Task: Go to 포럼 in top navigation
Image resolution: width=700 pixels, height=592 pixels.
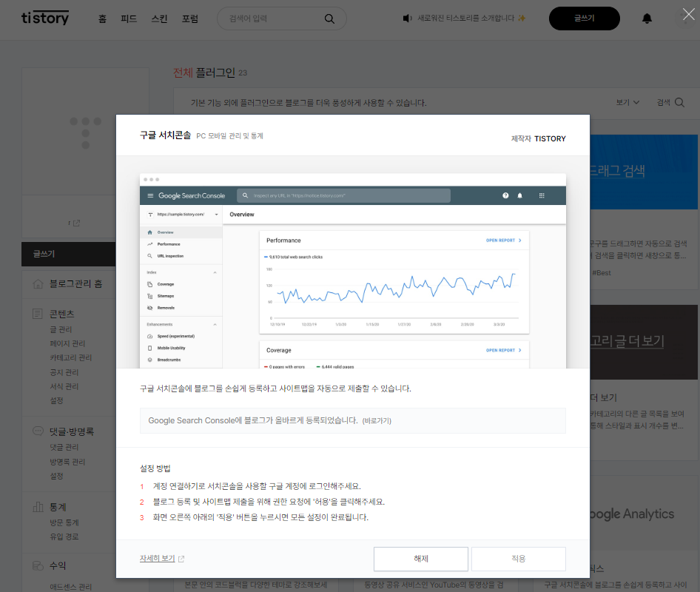Action: 189,18
